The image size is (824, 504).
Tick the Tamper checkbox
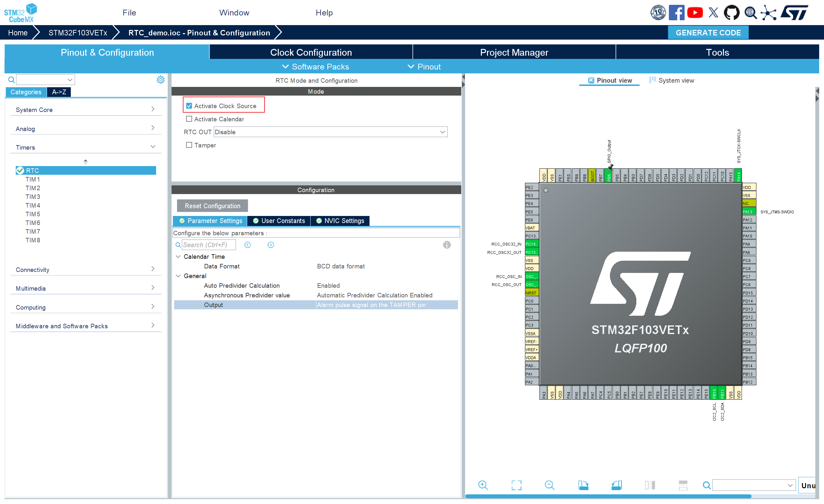pos(189,145)
